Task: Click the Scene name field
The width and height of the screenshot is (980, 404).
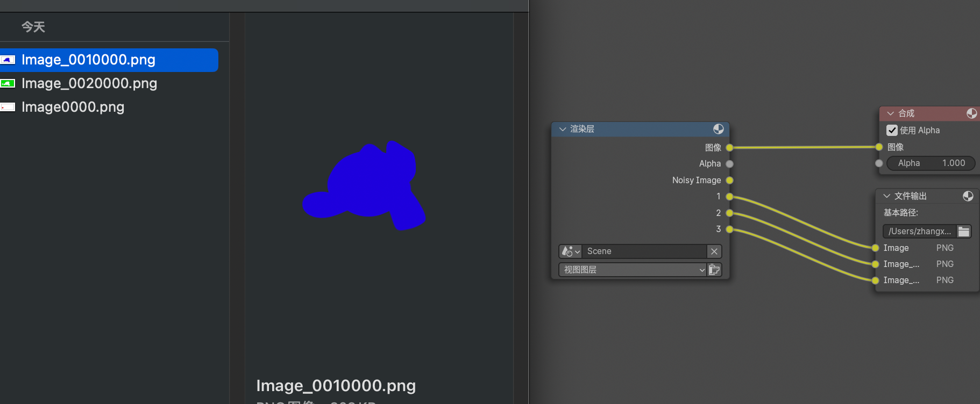Action: click(x=644, y=251)
